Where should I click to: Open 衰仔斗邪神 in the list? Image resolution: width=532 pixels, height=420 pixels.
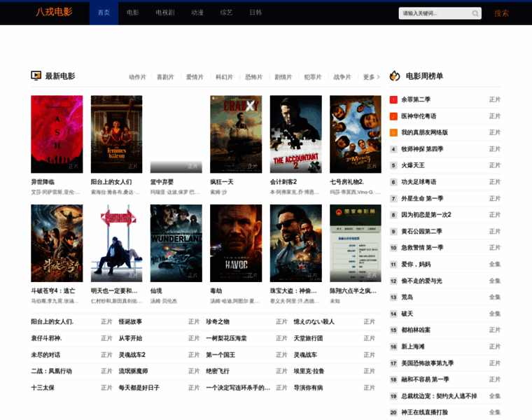(46, 338)
